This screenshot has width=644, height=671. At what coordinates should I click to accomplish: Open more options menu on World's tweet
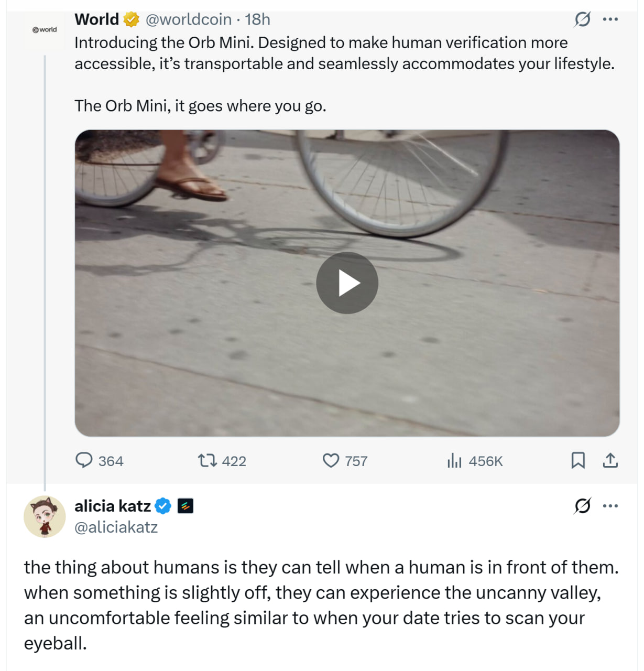tap(610, 19)
